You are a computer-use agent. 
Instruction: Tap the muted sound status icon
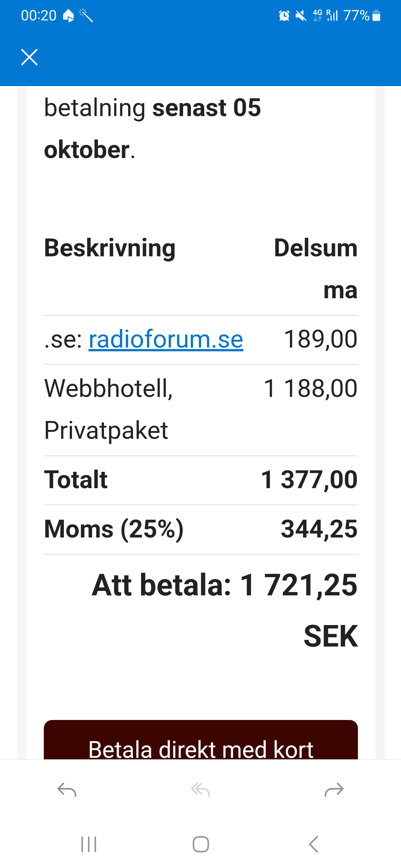[x=301, y=16]
